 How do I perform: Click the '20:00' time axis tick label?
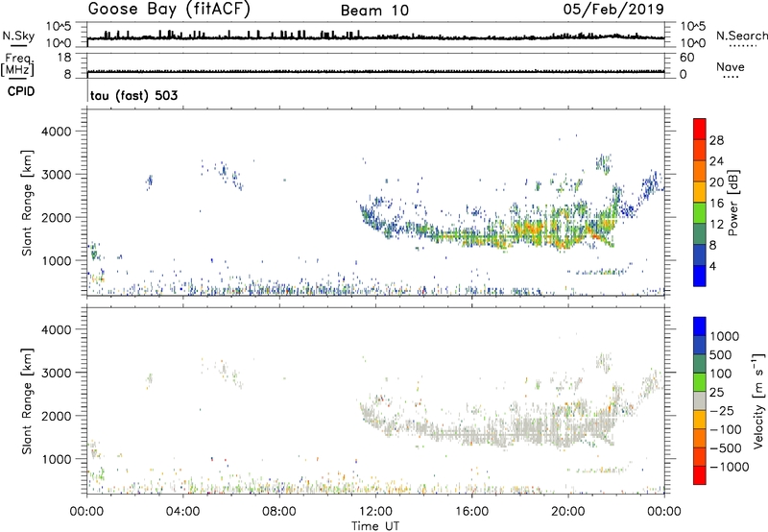[x=568, y=512]
